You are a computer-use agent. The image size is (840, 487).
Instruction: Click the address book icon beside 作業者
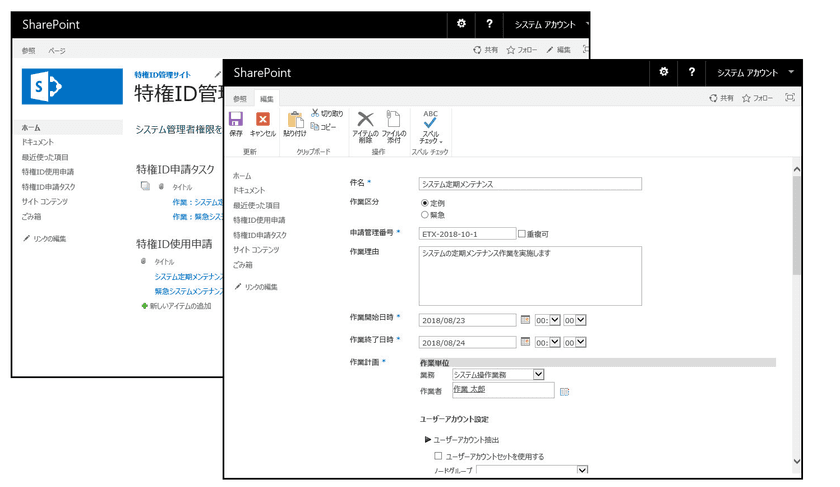pos(564,391)
